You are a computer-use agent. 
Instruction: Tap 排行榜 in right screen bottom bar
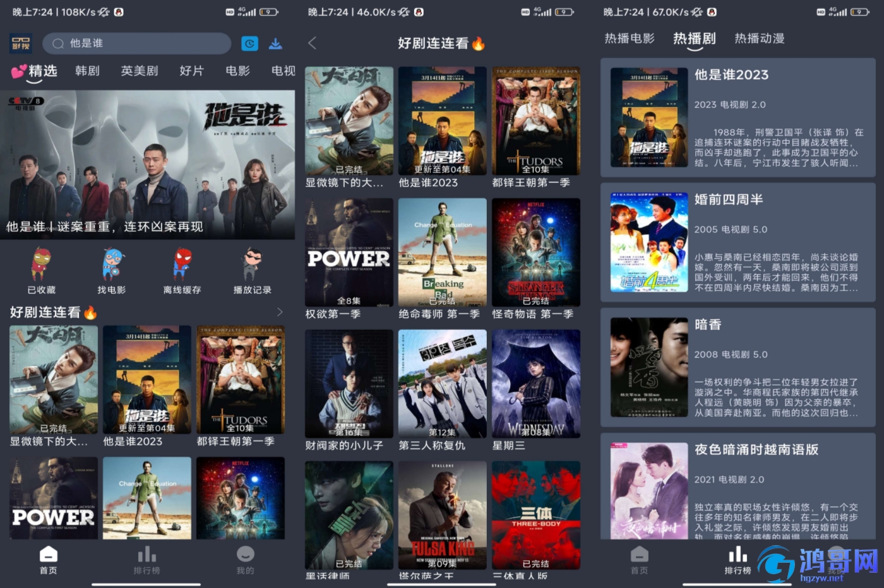click(738, 560)
